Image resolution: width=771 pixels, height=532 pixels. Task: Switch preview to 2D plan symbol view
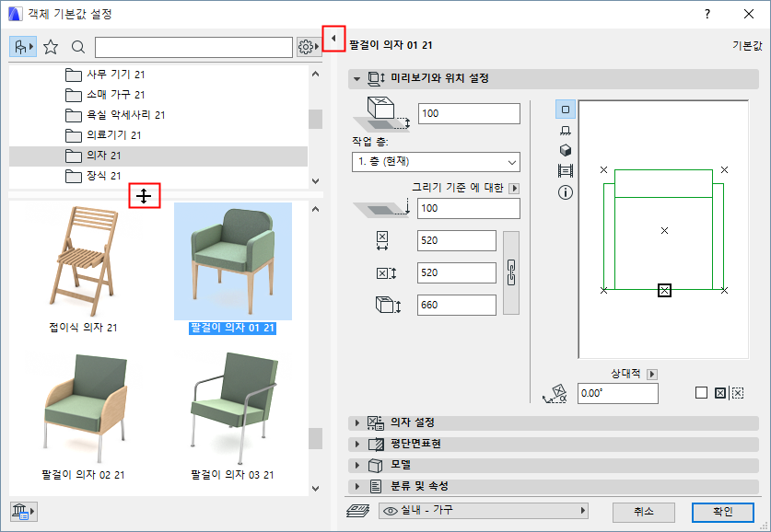pos(566,110)
